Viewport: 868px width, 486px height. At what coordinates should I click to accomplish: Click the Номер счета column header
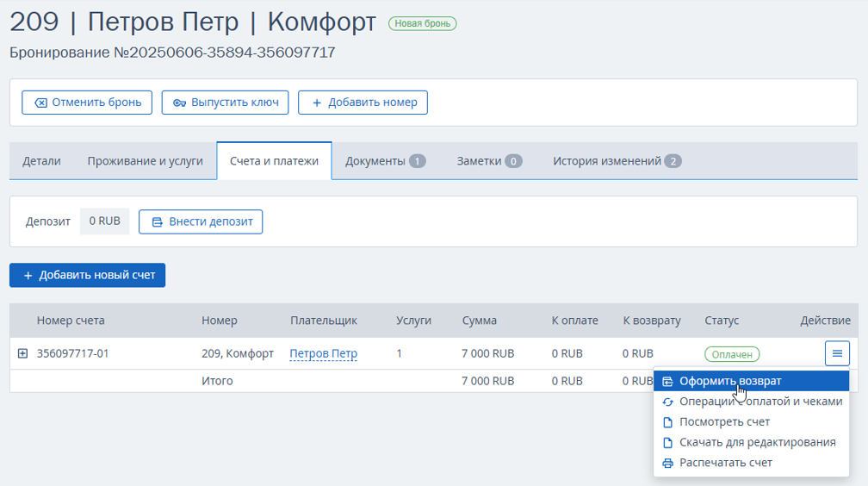[x=71, y=321]
